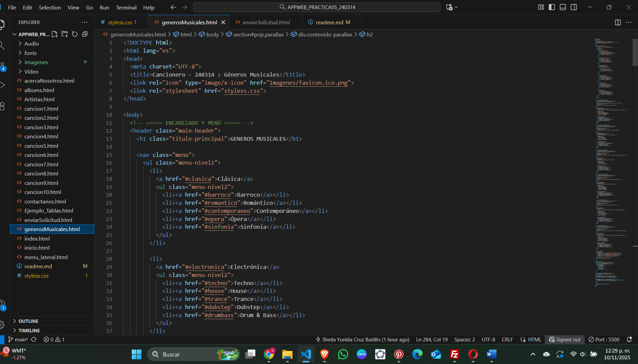Click Port : 5500 Live Server button

(604, 339)
